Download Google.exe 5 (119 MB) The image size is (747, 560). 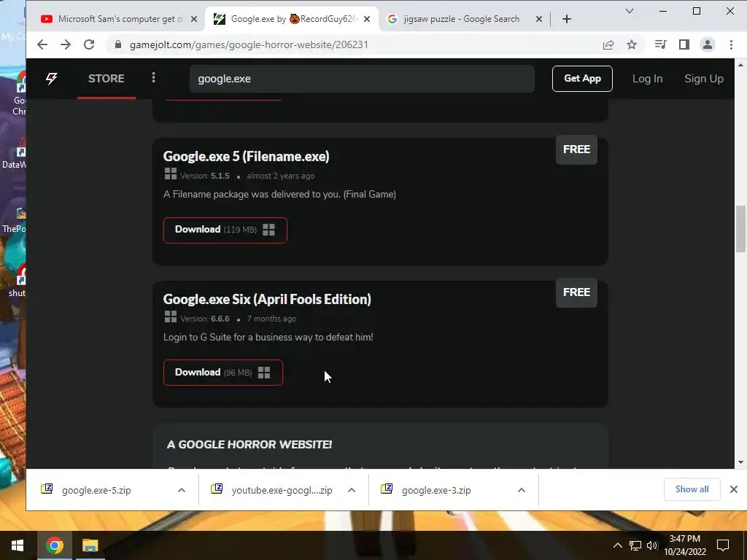pos(225,230)
